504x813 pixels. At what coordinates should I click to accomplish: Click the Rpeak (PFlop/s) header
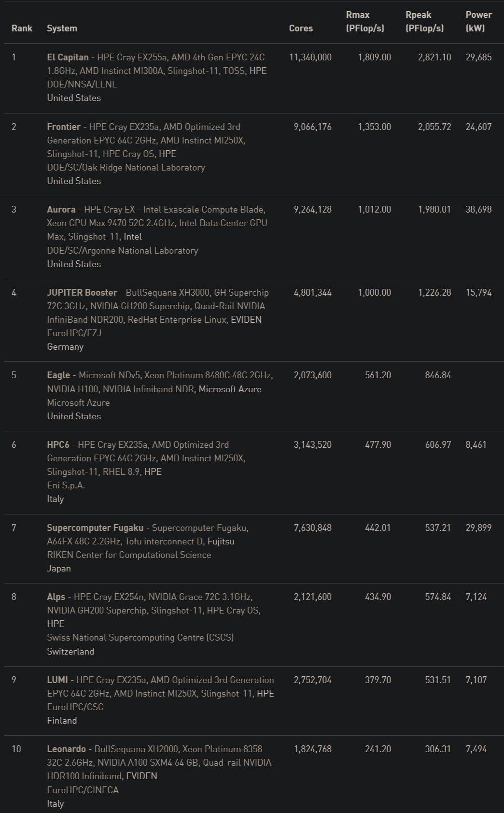pos(424,21)
